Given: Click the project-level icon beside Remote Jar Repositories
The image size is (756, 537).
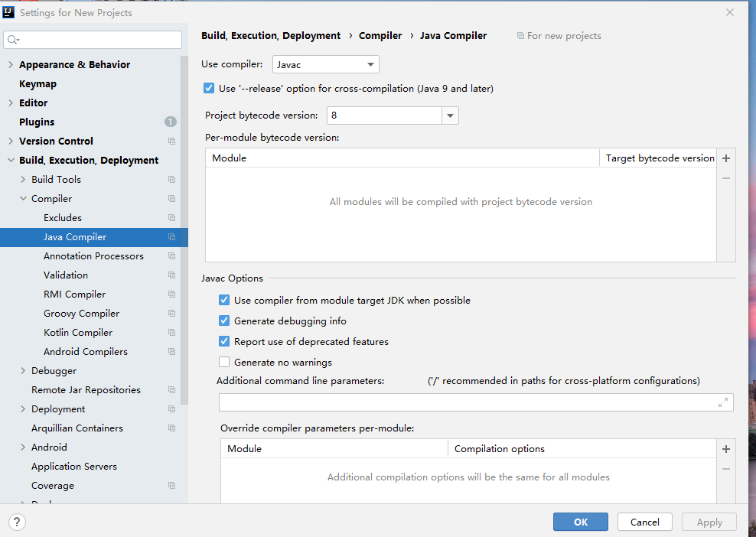Looking at the screenshot, I should 171,390.
